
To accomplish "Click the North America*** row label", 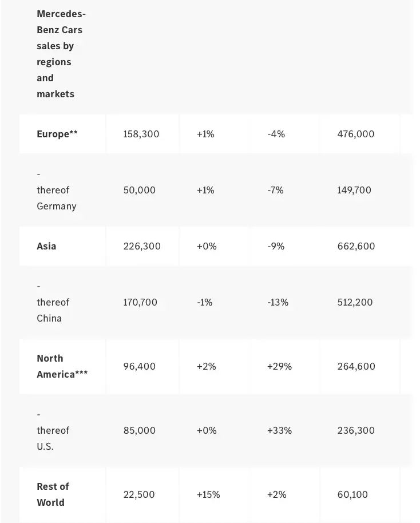I will pyautogui.click(x=62, y=366).
